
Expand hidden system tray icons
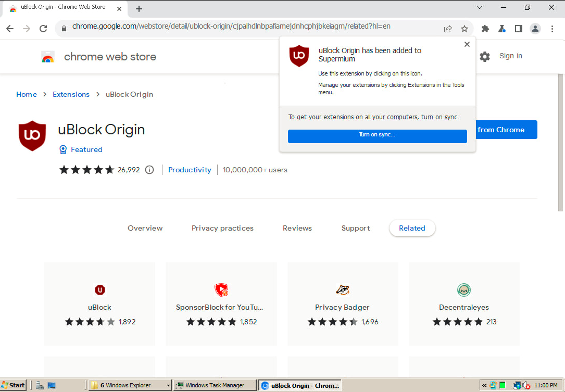(484, 386)
